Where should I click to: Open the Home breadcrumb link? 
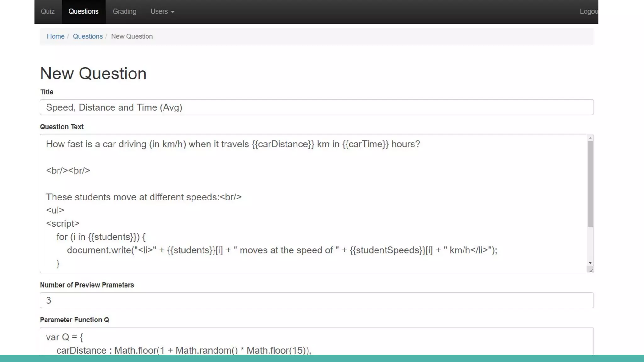pos(56,36)
